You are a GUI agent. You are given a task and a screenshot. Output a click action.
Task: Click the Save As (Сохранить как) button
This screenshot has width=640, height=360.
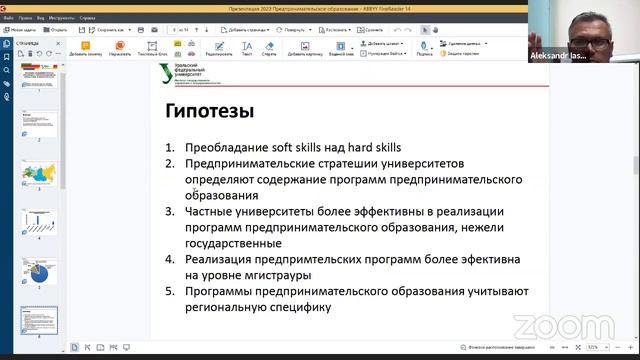click(107, 30)
